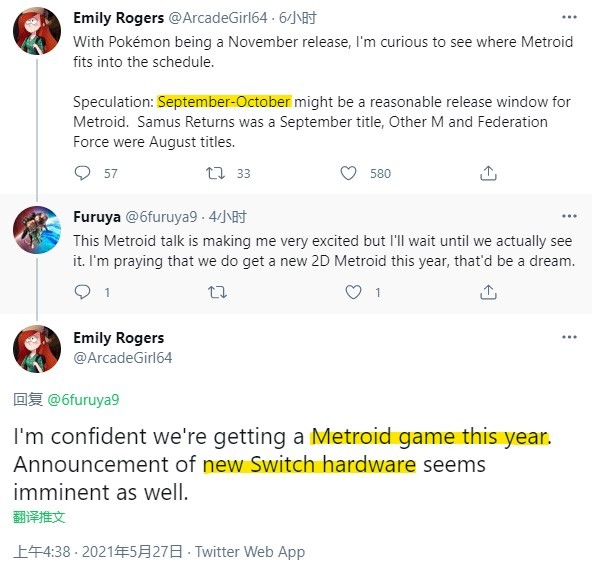Open Furuya's display name profile link
Image resolution: width=592 pixels, height=567 pixels.
coord(97,217)
